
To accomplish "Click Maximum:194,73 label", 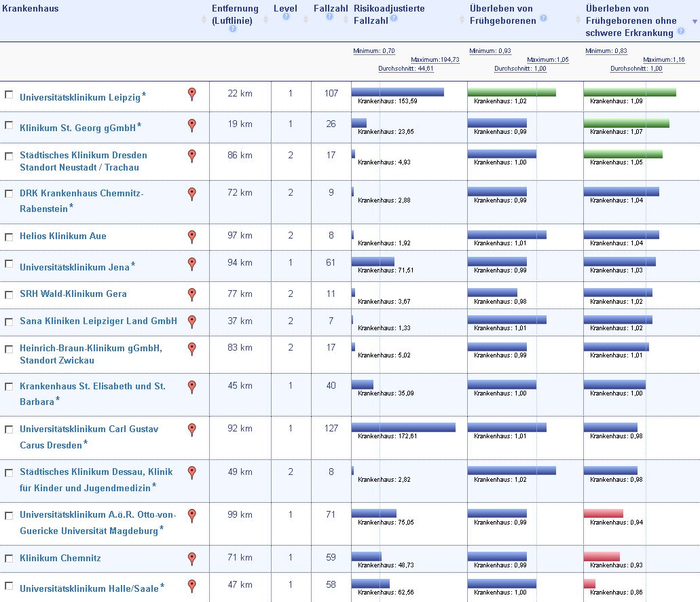I will 435,59.
